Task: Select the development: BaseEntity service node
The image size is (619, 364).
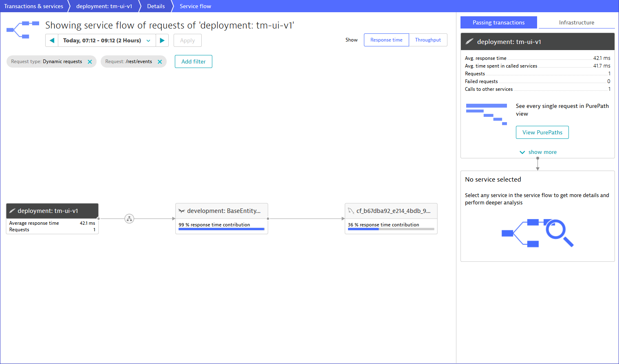Action: pos(221,211)
